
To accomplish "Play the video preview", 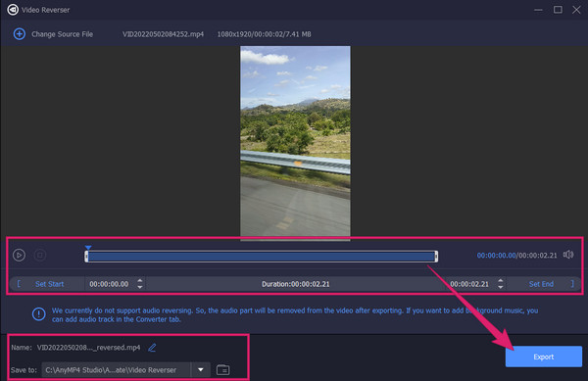I will pos(20,255).
